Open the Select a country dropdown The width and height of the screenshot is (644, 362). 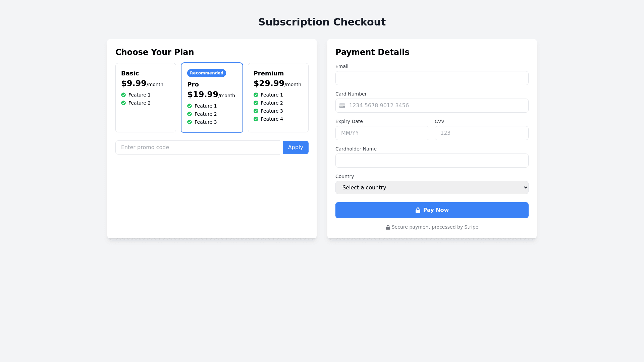coord(432,188)
